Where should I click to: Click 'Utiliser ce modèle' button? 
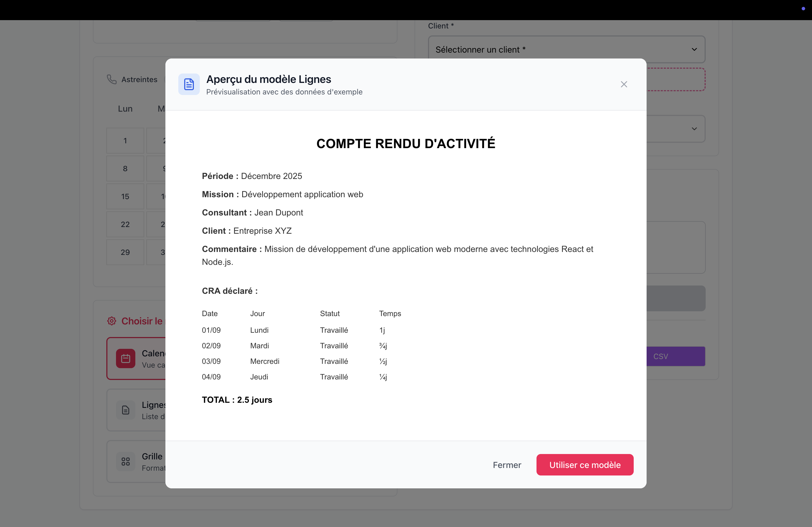click(585, 465)
